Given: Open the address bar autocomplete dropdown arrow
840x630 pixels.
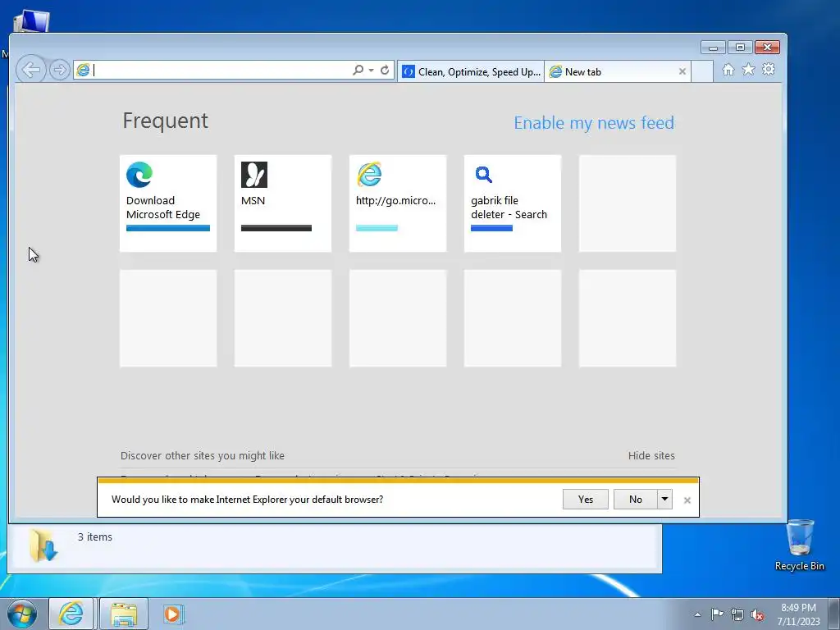Looking at the screenshot, I should click(x=371, y=71).
